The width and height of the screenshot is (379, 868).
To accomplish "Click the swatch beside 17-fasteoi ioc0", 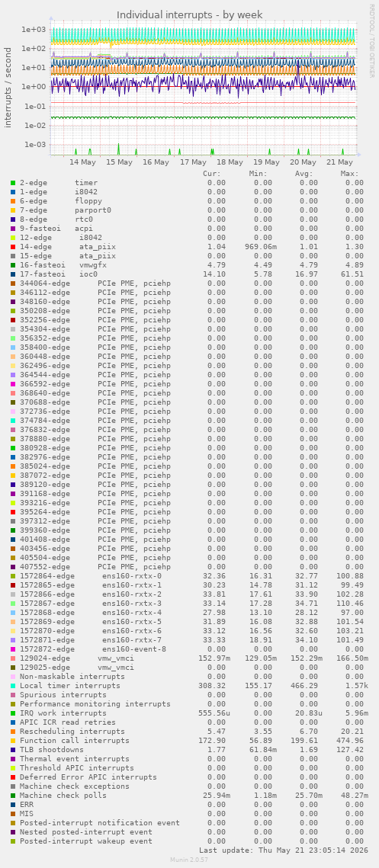I will [13, 274].
